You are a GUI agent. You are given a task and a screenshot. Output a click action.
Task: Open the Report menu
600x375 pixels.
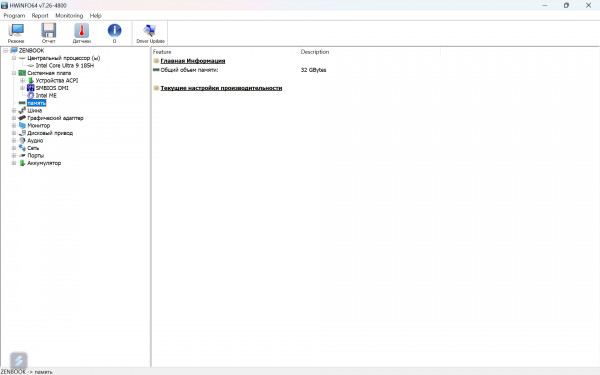coord(40,16)
